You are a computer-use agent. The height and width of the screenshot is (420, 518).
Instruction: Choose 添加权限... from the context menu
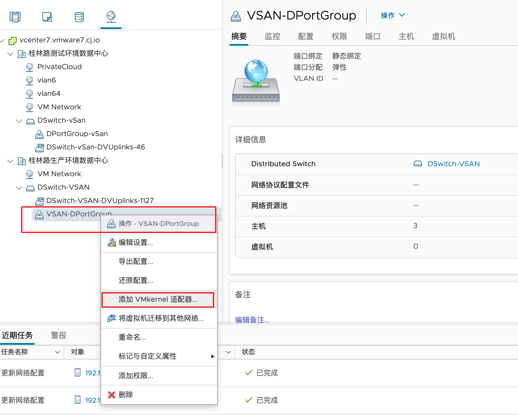coord(159,376)
